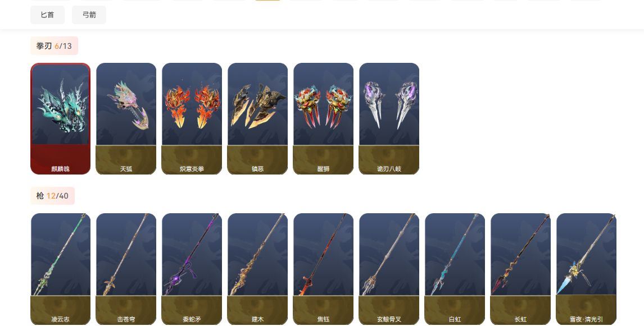This screenshot has width=644, height=326.
Task: Choose the 天狐 fist blade skin
Action: [x=126, y=118]
